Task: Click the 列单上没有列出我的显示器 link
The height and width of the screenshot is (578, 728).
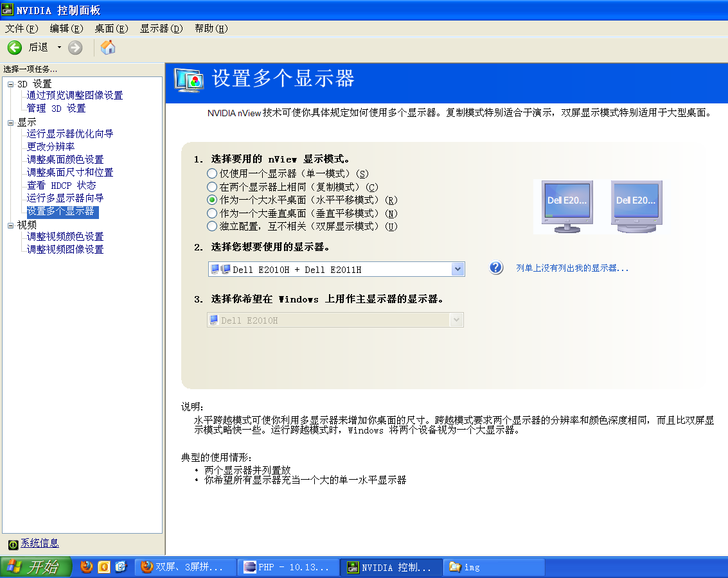Action: (572, 268)
